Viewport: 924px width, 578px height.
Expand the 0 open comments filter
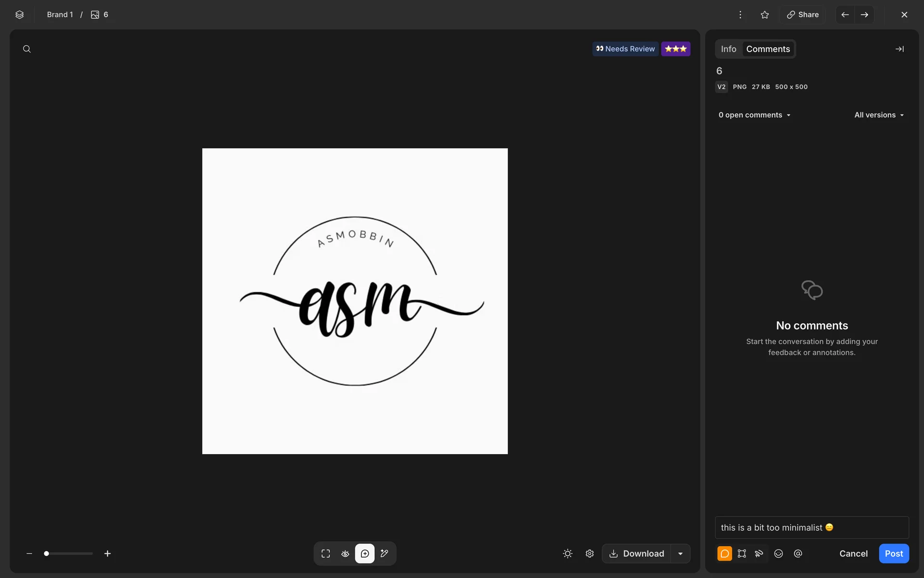(754, 115)
